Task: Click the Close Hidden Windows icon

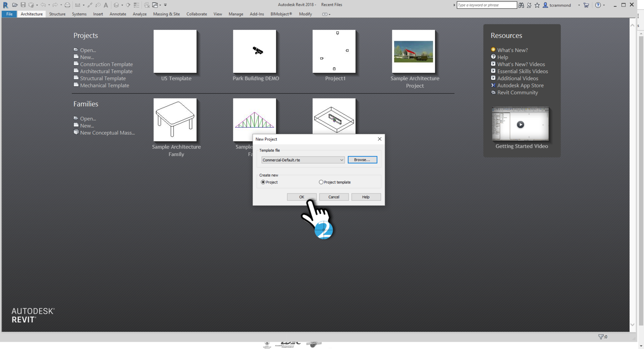Action: click(147, 5)
